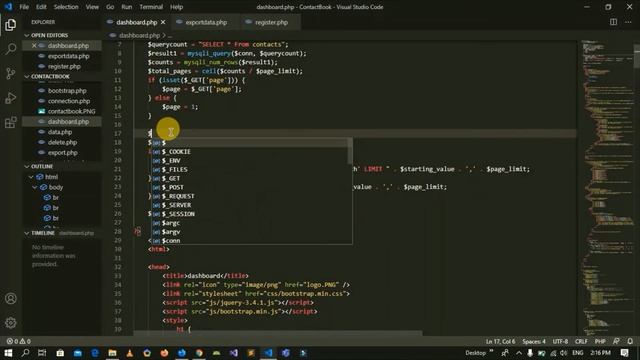Open the Go menu
This screenshot has width=640, height=360.
point(110,7)
